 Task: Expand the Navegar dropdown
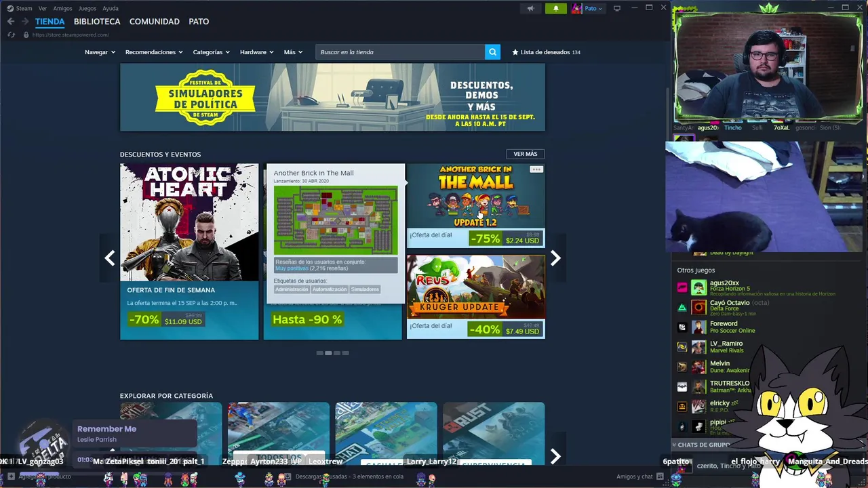100,52
